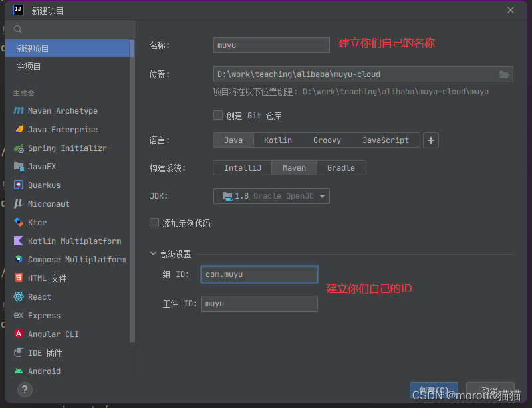Click the help question mark button
532x408 pixels.
pyautogui.click(x=25, y=389)
